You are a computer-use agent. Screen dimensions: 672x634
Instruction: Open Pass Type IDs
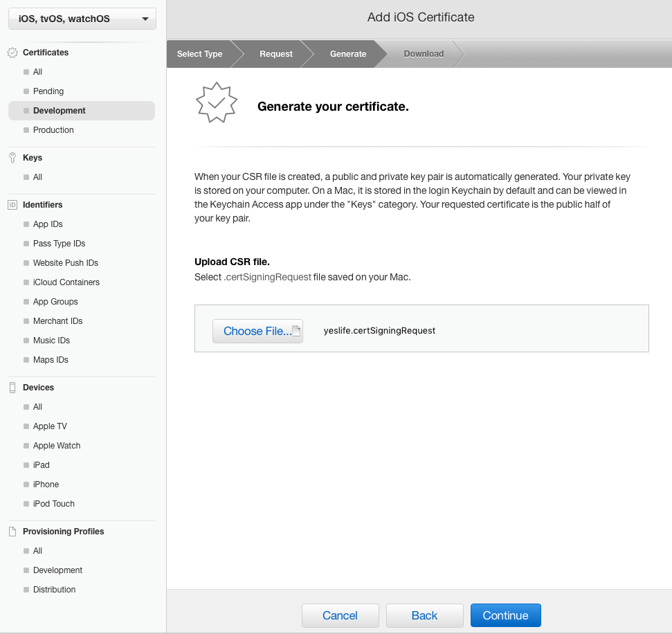[59, 244]
